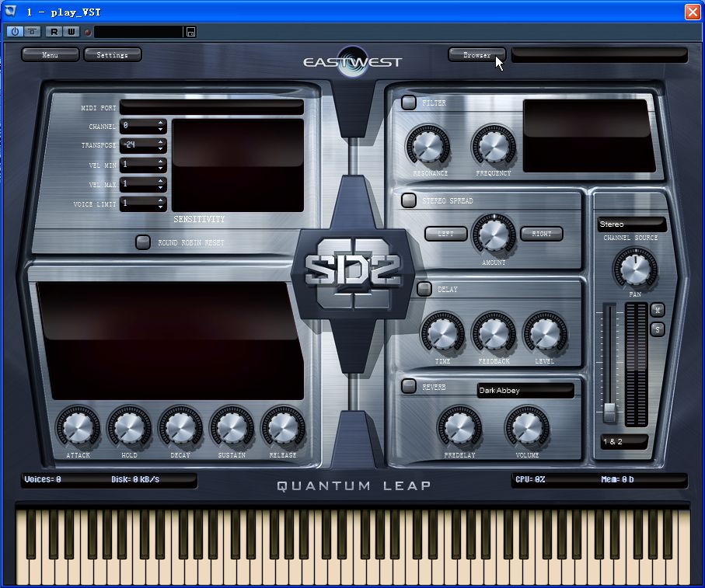
Task: Open the MIDI Port dropdown
Action: [211, 108]
